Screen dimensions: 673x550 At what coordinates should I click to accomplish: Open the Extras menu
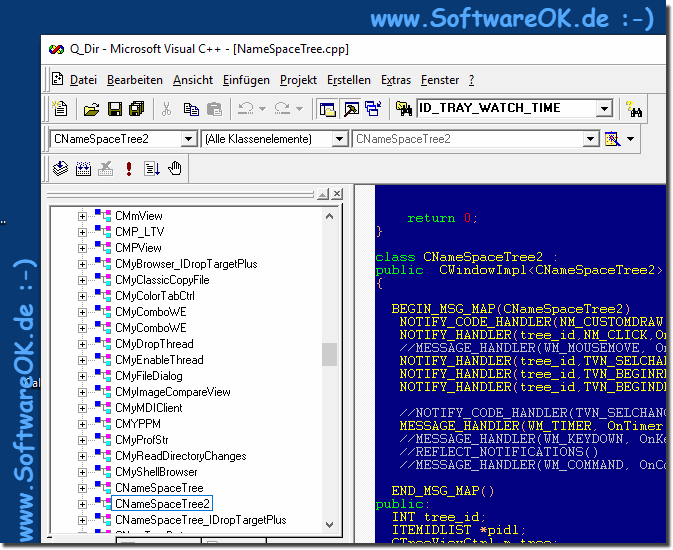pyautogui.click(x=396, y=80)
